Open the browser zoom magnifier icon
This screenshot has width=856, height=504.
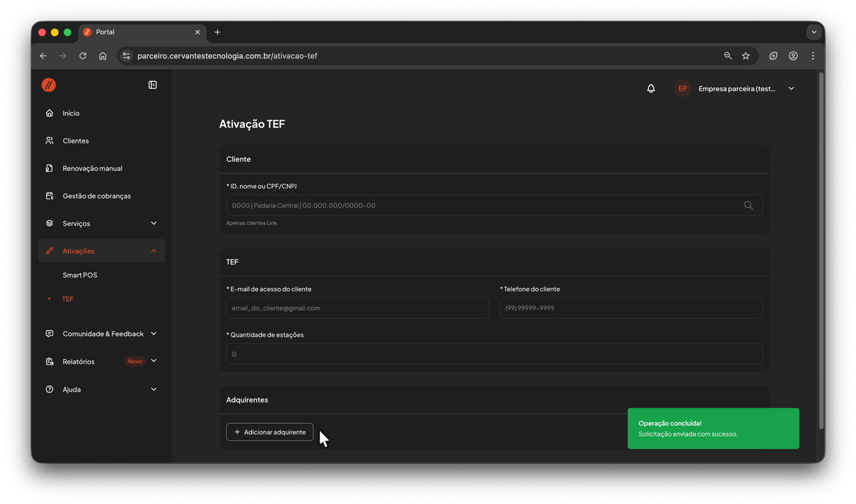tap(728, 56)
